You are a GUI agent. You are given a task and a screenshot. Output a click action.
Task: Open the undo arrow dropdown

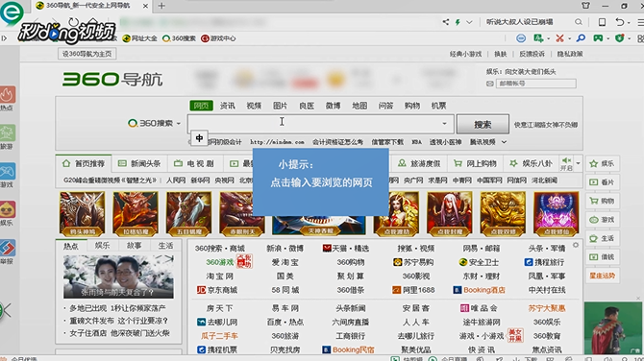pos(629,23)
